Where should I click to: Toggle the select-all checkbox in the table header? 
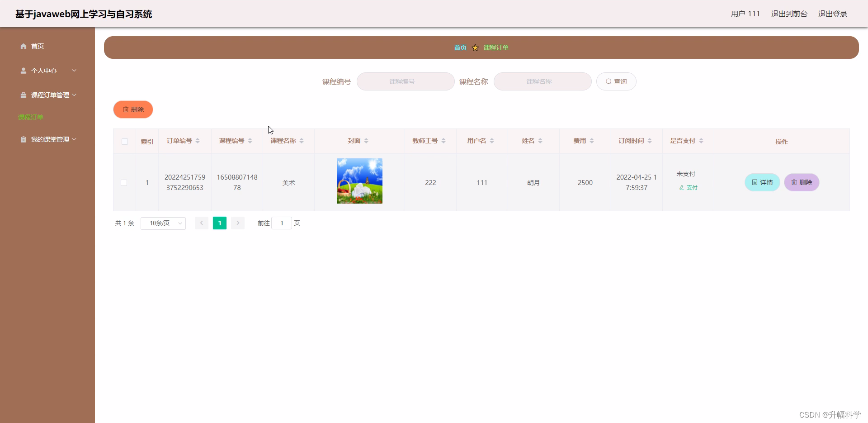click(125, 142)
